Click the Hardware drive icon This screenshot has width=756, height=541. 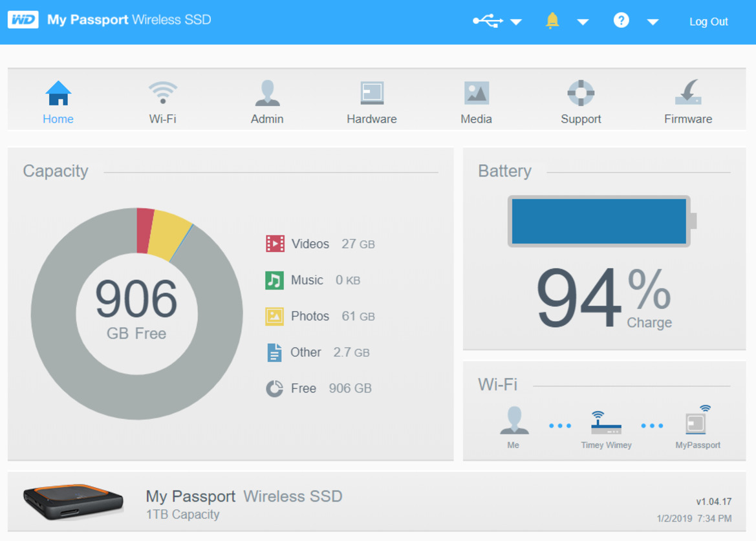373,93
